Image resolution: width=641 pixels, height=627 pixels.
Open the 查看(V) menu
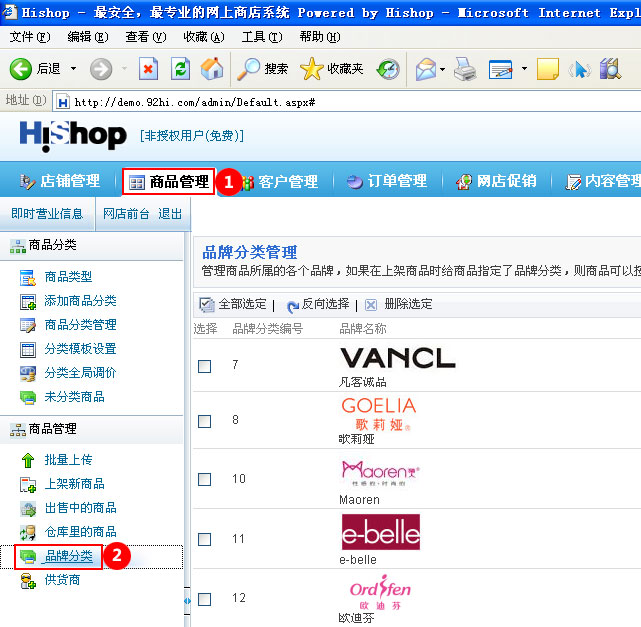(146, 37)
